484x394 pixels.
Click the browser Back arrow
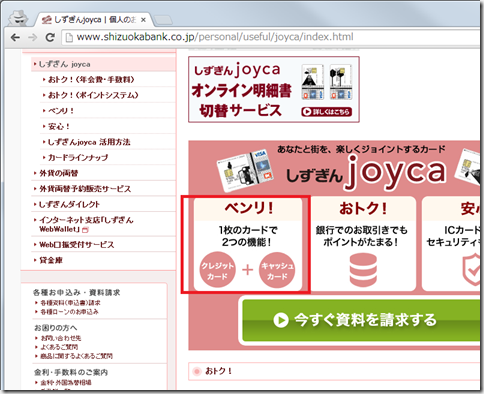pyautogui.click(x=15, y=37)
